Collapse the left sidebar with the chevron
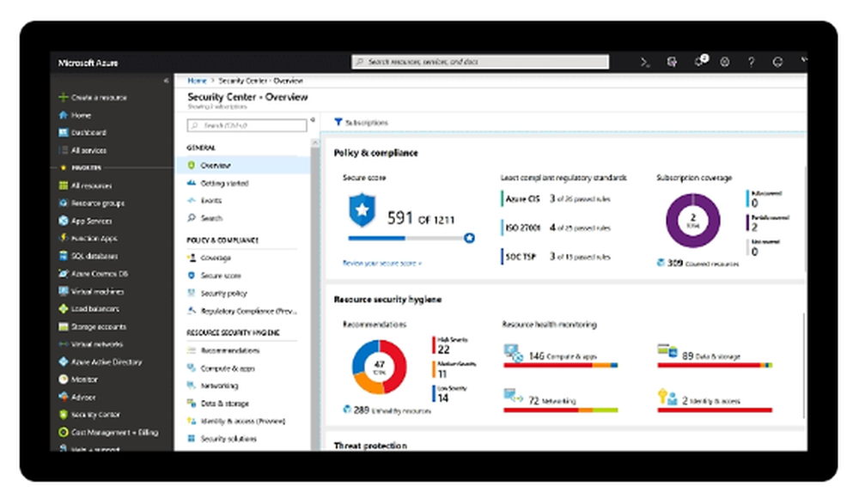This screenshot has width=859, height=504. (x=166, y=81)
